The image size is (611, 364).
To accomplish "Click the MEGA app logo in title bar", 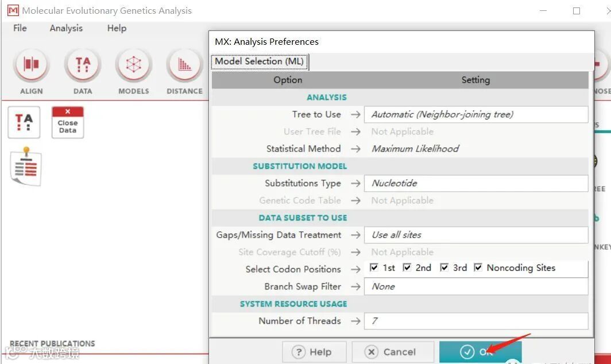I will [13, 10].
